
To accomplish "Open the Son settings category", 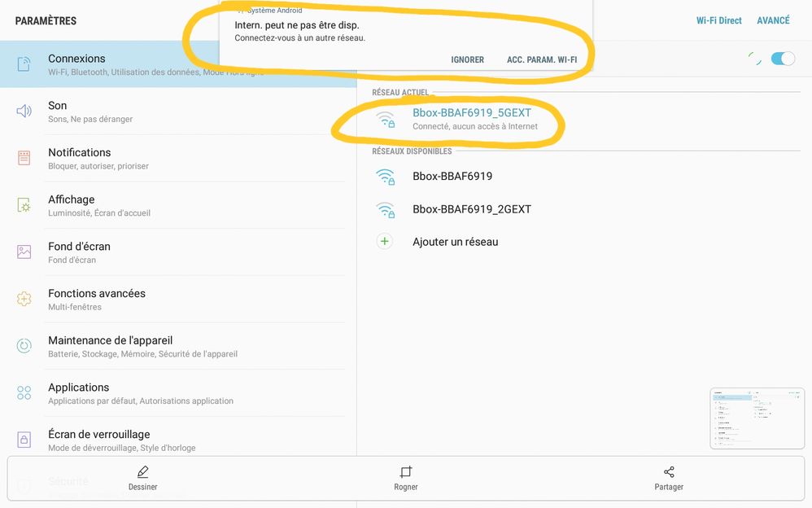I will point(178,112).
